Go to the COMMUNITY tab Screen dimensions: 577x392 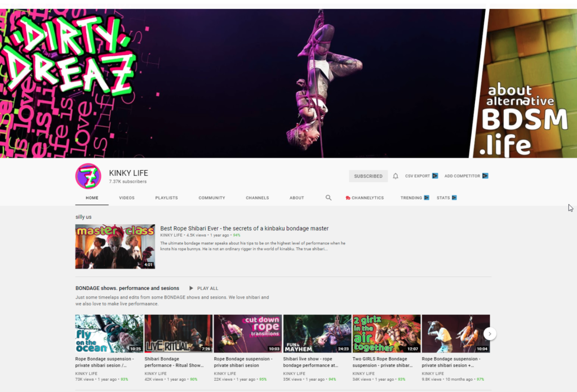coord(212,198)
